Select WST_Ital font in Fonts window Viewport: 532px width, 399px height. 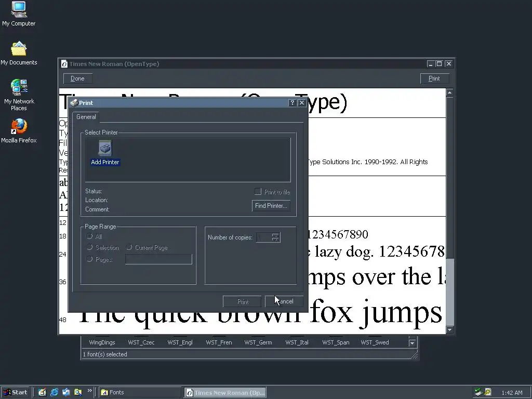click(x=297, y=342)
